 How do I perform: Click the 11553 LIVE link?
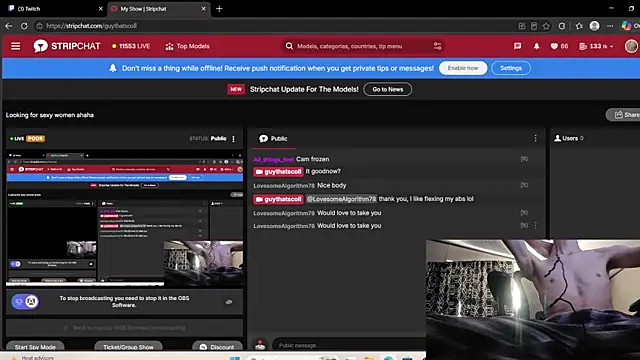coord(131,46)
